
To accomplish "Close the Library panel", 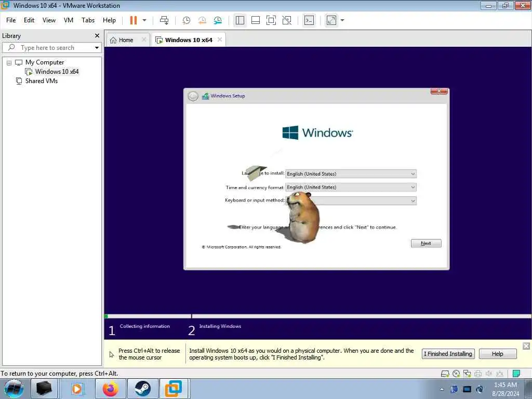I will coord(97,36).
